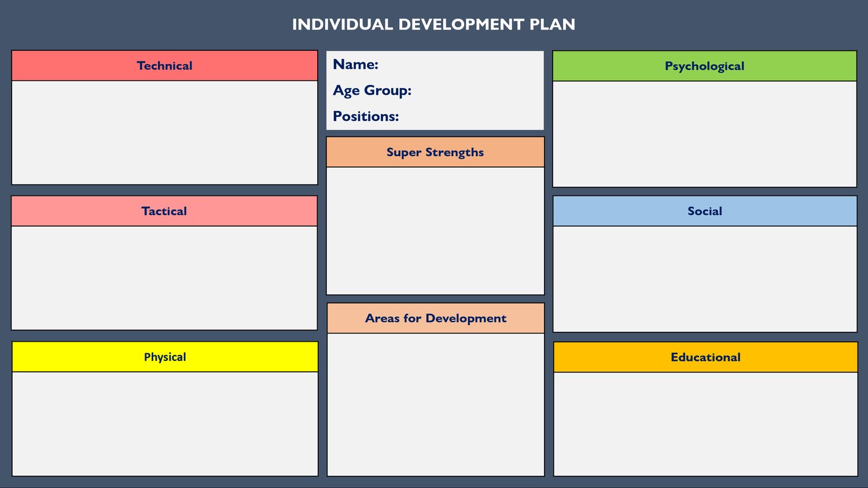Click inside the Super Strengths content box
The image size is (868, 488).
(x=435, y=231)
